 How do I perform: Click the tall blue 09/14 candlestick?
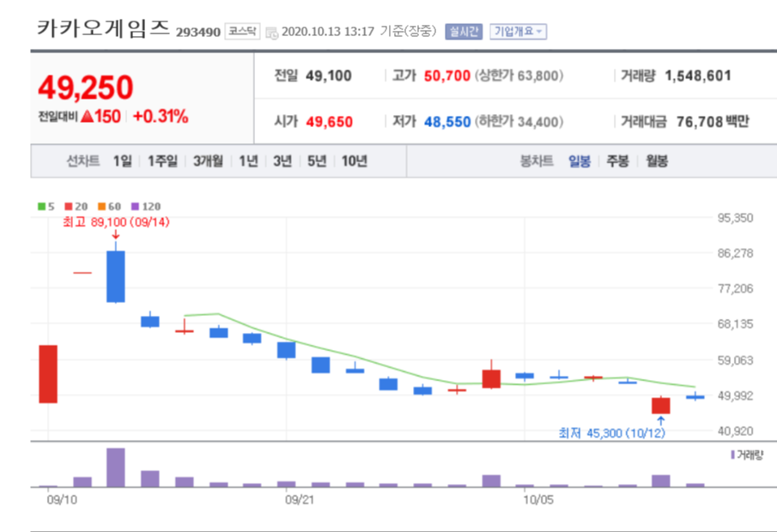tap(115, 276)
